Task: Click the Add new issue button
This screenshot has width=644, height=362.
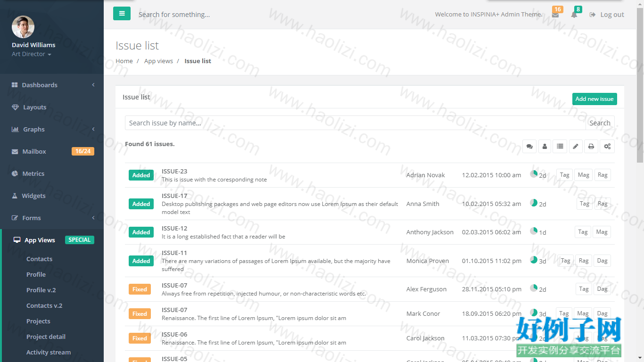Action: point(594,99)
